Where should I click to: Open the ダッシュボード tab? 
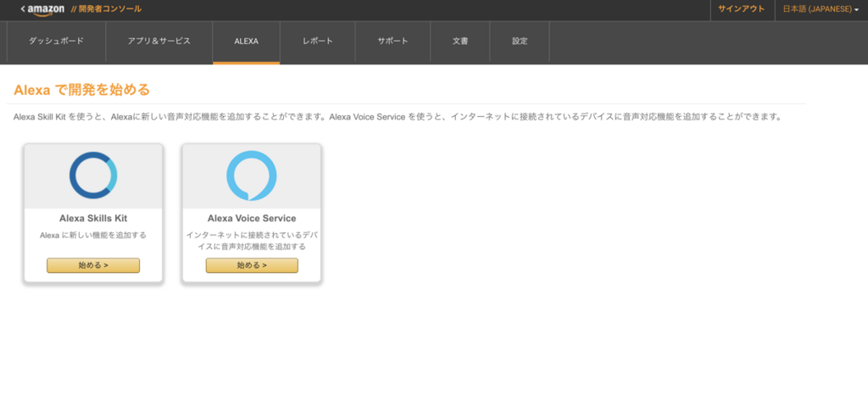pos(57,42)
